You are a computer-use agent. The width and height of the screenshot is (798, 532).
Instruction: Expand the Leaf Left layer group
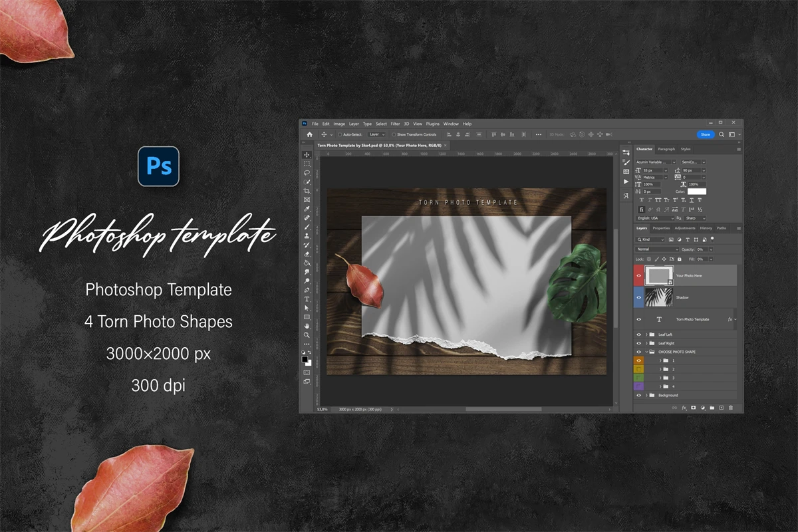[x=646, y=334]
